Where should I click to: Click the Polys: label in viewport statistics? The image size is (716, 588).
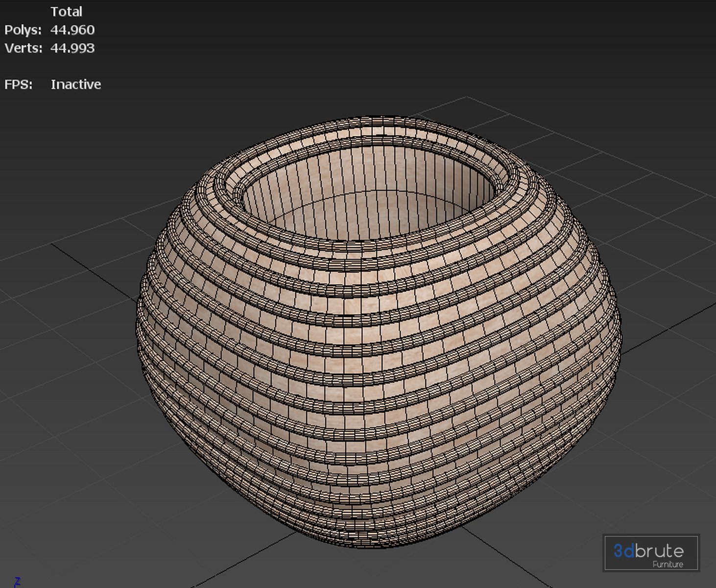pyautogui.click(x=23, y=30)
